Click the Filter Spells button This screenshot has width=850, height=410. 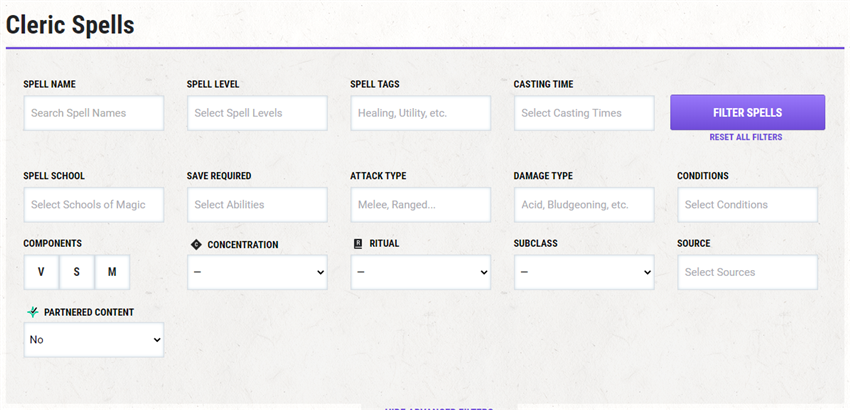click(x=748, y=113)
